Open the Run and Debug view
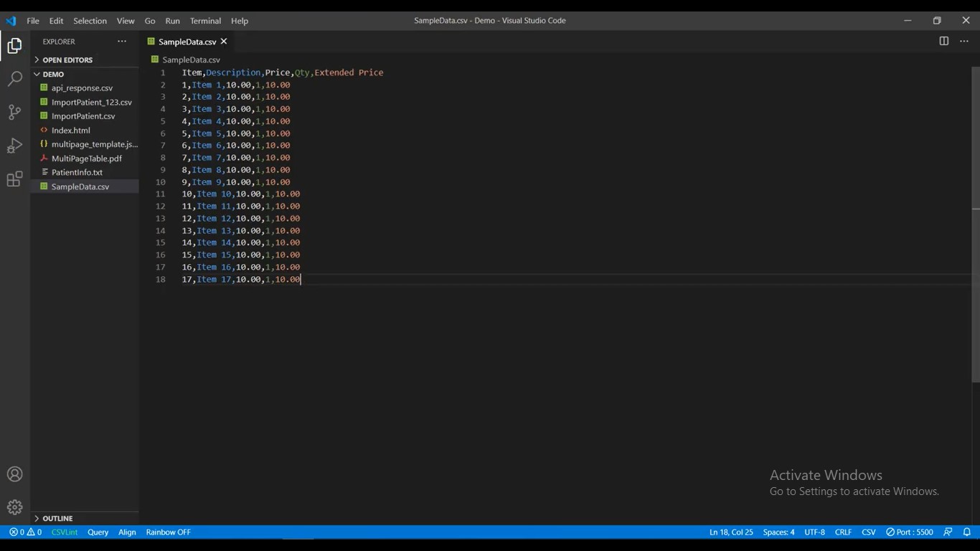The width and height of the screenshot is (980, 551). 14,146
